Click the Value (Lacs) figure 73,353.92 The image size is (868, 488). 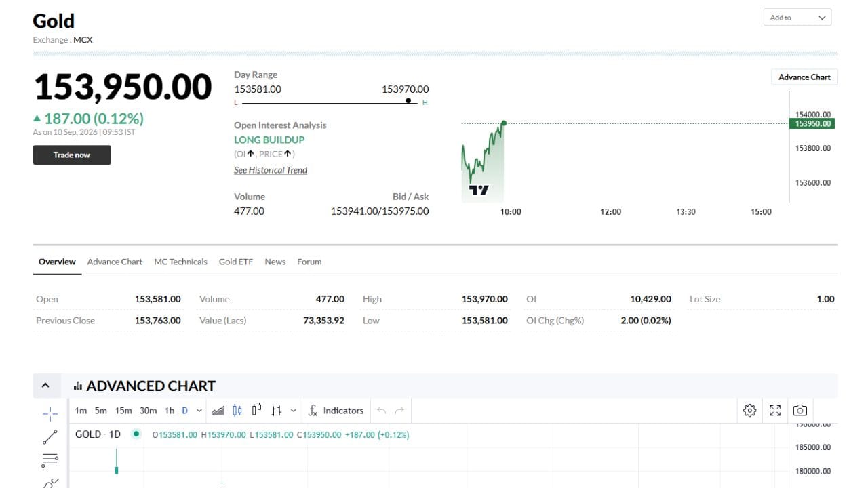323,321
